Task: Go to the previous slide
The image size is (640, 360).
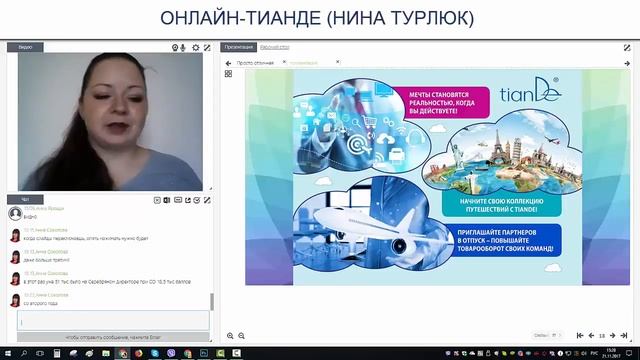Action: point(591,336)
